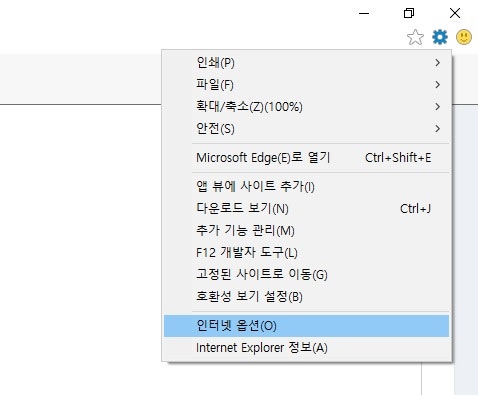The image size is (478, 395).
Task: Open the 파일(F) menu label
Action: point(215,84)
